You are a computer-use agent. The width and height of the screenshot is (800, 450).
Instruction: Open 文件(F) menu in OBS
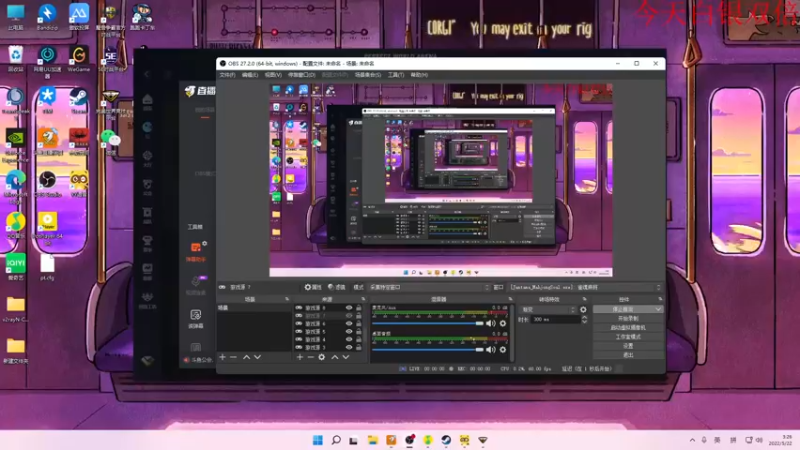click(x=227, y=75)
